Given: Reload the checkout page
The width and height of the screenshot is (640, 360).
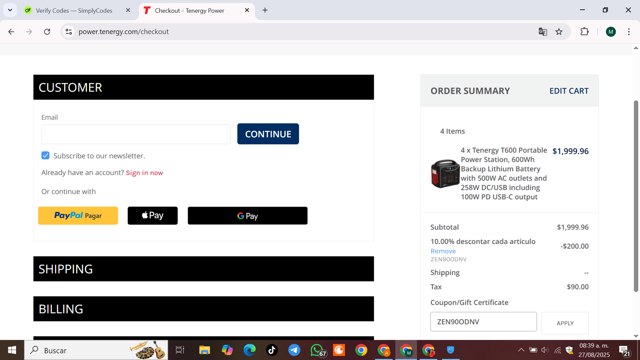Looking at the screenshot, I should [x=47, y=31].
